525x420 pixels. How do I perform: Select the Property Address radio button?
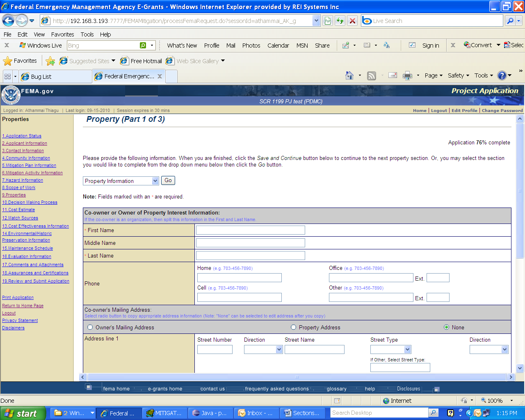[293, 327]
